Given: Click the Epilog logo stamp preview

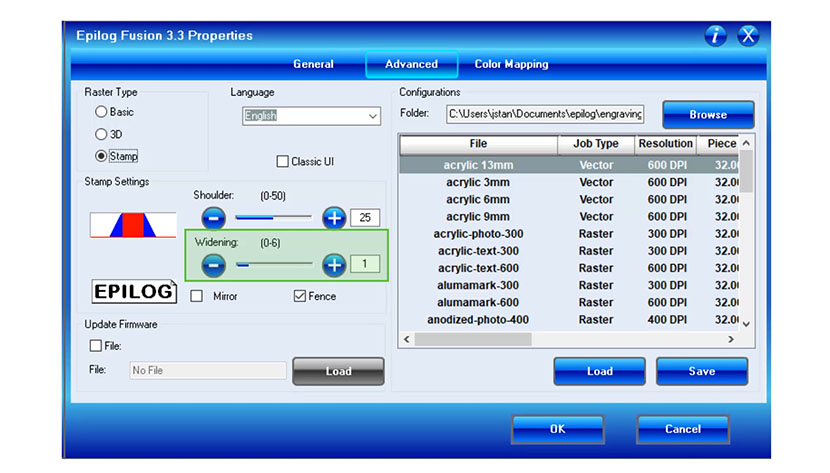Looking at the screenshot, I should pos(134,292).
